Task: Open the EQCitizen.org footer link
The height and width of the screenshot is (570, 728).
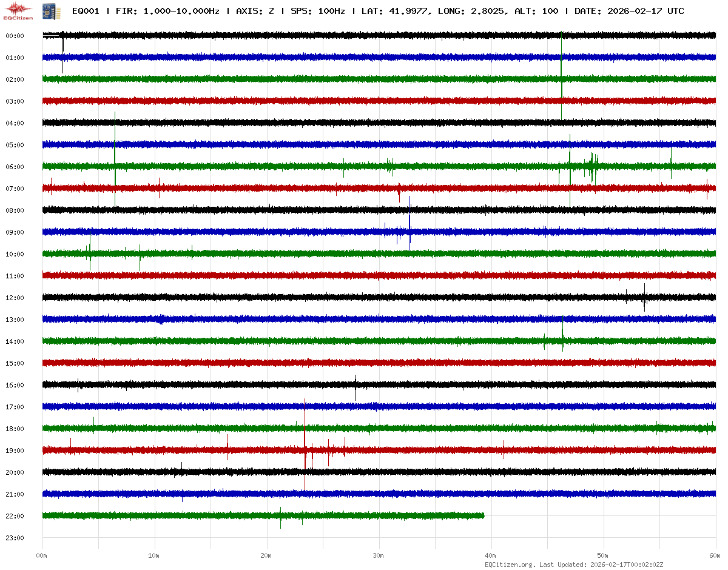Action: click(510, 565)
